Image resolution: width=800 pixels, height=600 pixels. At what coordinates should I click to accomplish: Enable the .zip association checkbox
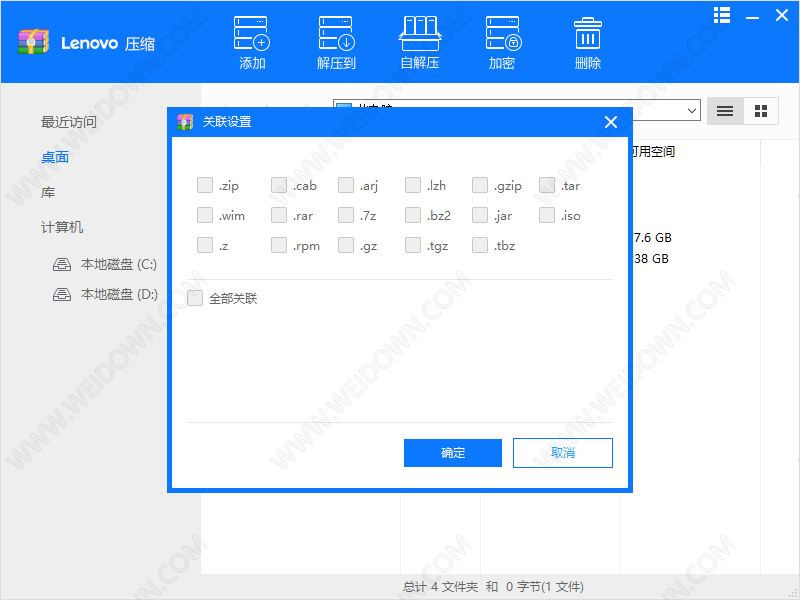click(205, 185)
